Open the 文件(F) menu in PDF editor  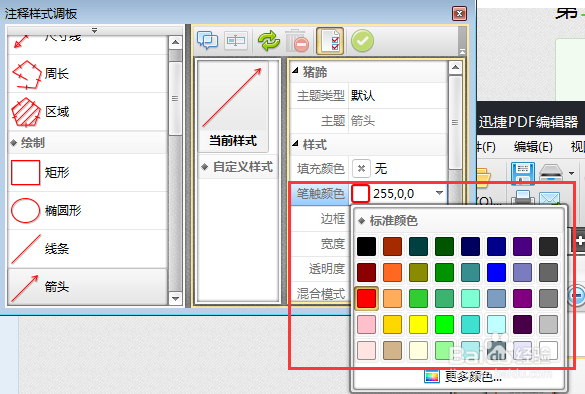(486, 147)
